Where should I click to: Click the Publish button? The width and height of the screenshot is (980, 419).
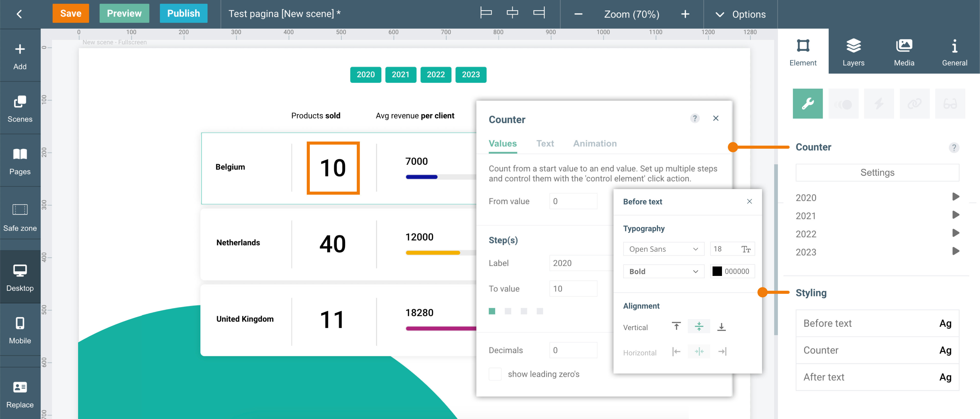pos(183,13)
